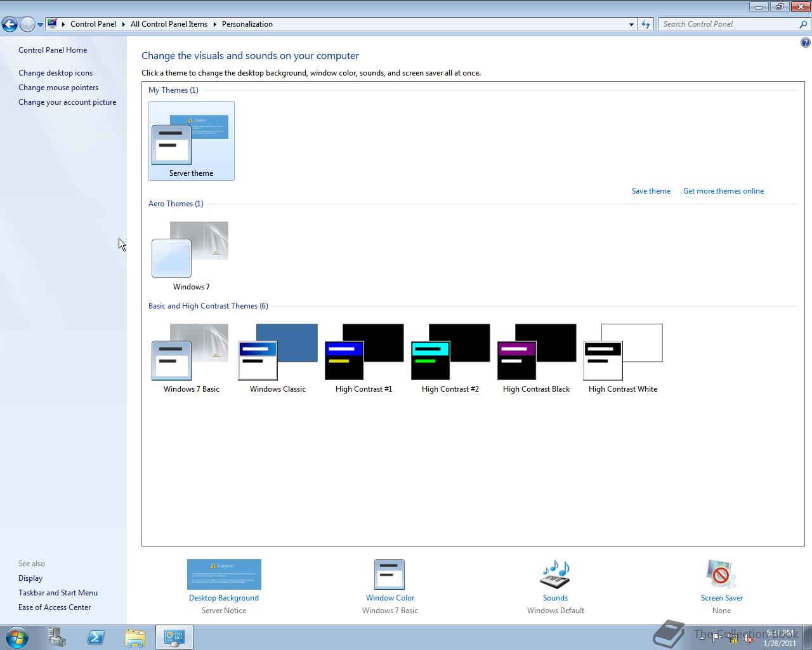Open the Sounds settings icon

point(555,574)
